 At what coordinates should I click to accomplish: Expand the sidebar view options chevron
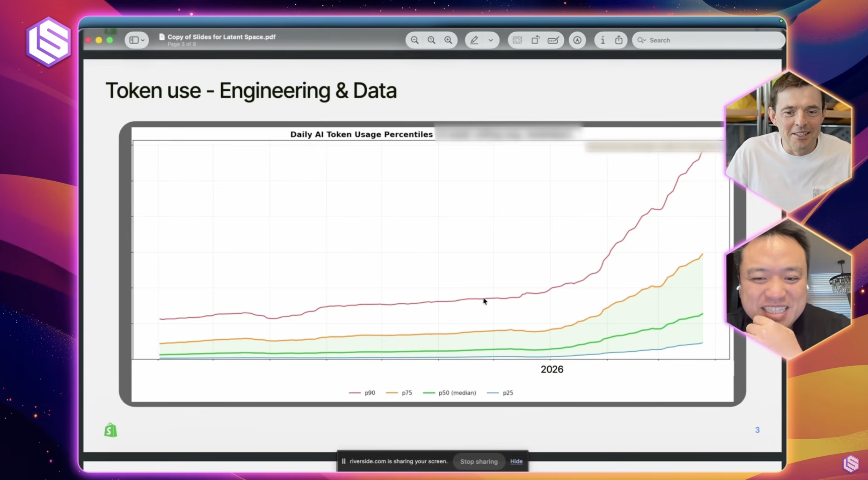click(x=143, y=40)
